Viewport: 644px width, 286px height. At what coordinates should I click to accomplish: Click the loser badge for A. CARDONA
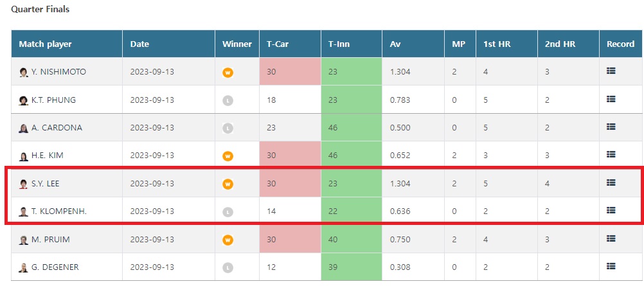pyautogui.click(x=228, y=128)
